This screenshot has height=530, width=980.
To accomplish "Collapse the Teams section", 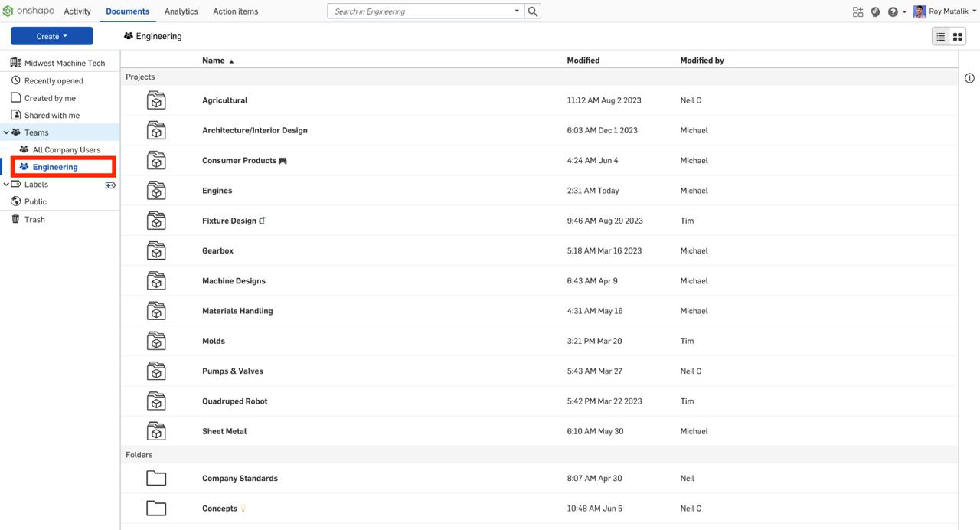I will click(5, 132).
